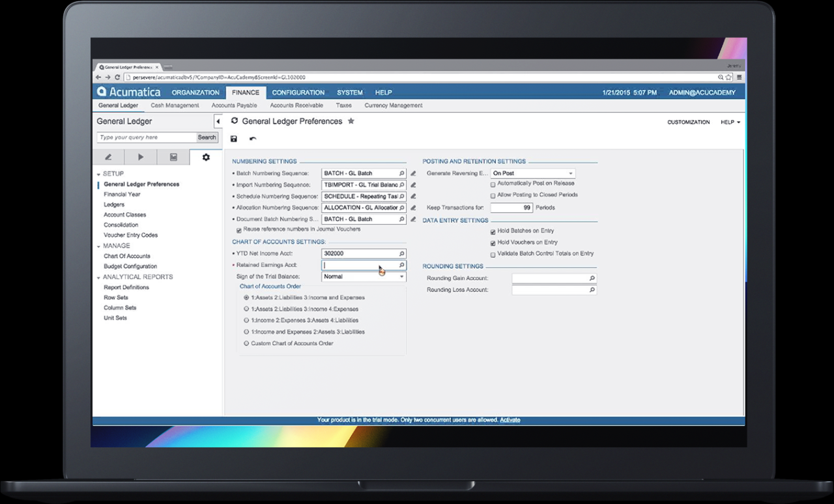Open the magnifier lookup for Retained Earnings Acct
The image size is (834, 504).
[402, 264]
